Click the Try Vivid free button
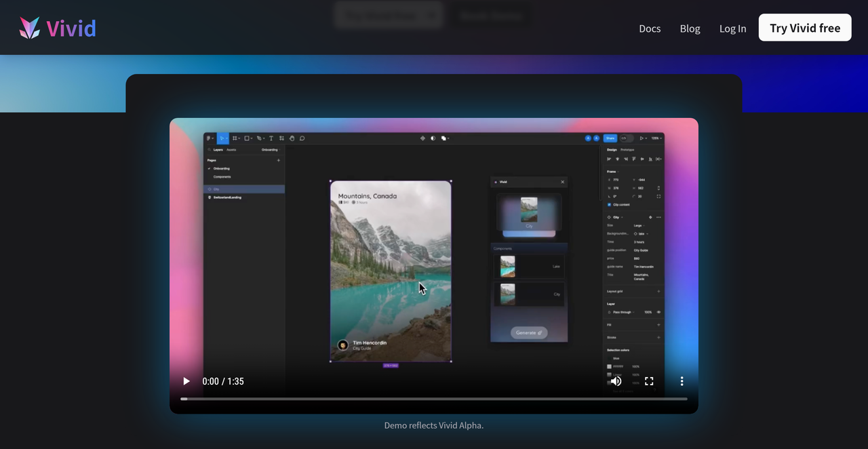This screenshot has height=449, width=868. 805,28
